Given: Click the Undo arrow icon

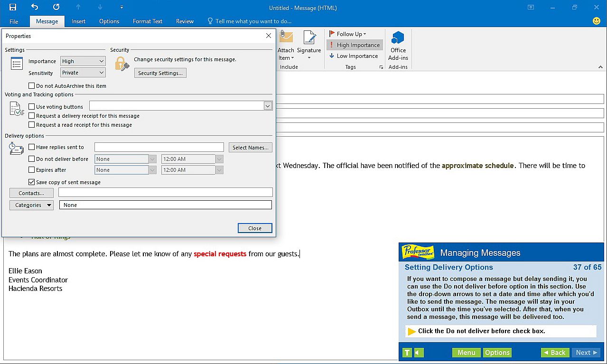Looking at the screenshot, I should [35, 7].
